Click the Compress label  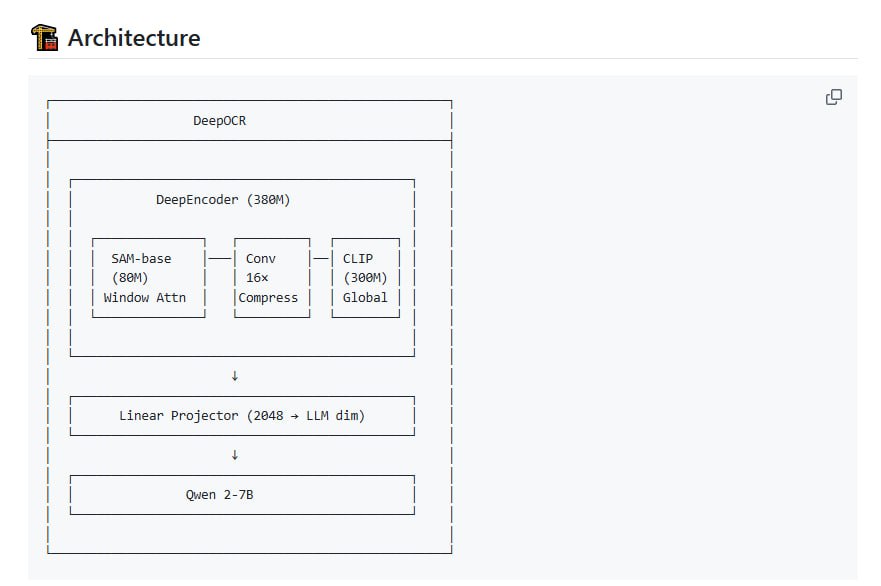(268, 297)
